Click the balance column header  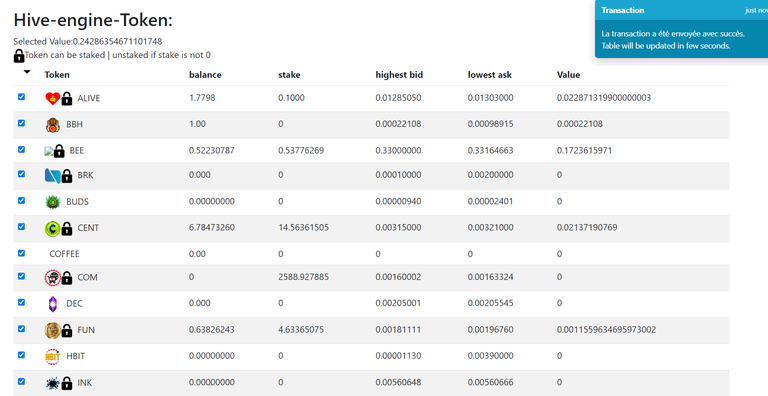pyautogui.click(x=205, y=75)
